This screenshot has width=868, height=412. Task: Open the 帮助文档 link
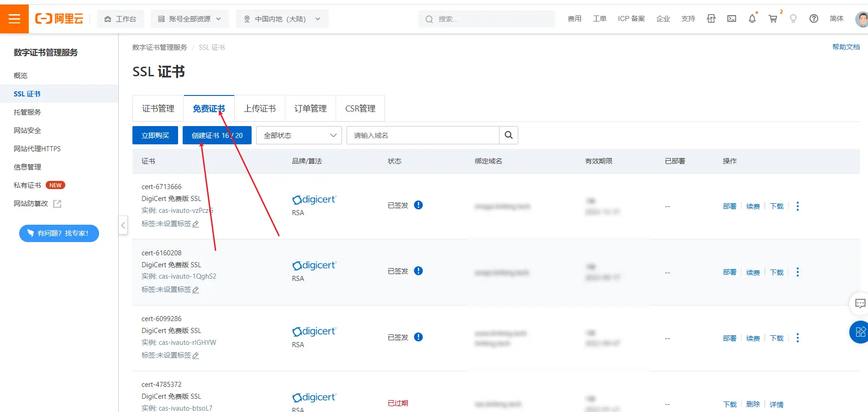coord(846,47)
